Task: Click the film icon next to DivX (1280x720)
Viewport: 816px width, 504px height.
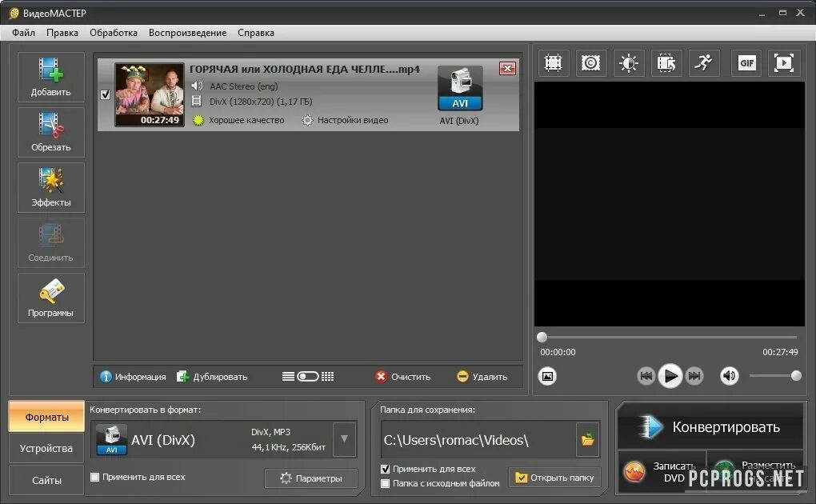Action: tap(197, 101)
